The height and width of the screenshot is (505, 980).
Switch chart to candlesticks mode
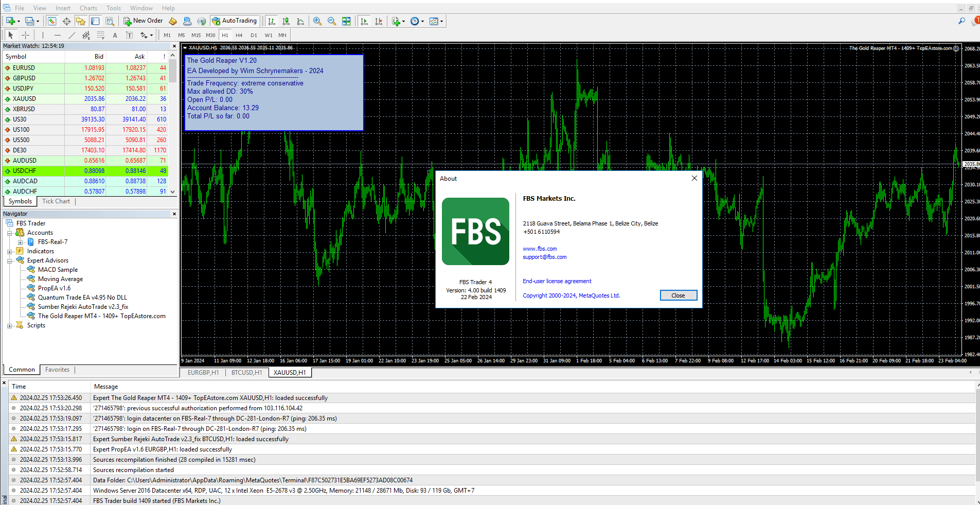286,21
